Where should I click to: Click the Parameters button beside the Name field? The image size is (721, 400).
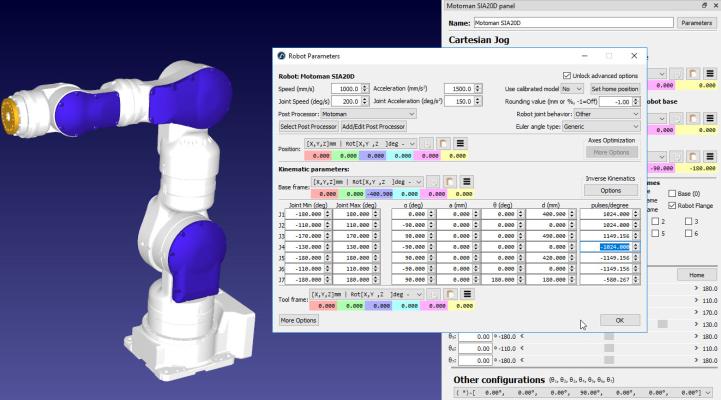696,23
